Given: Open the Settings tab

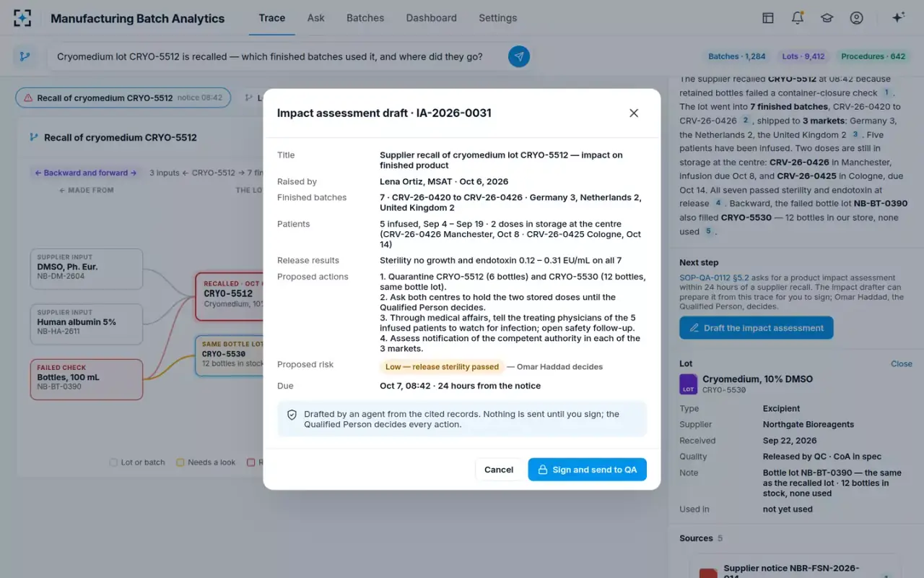Looking at the screenshot, I should click(497, 18).
